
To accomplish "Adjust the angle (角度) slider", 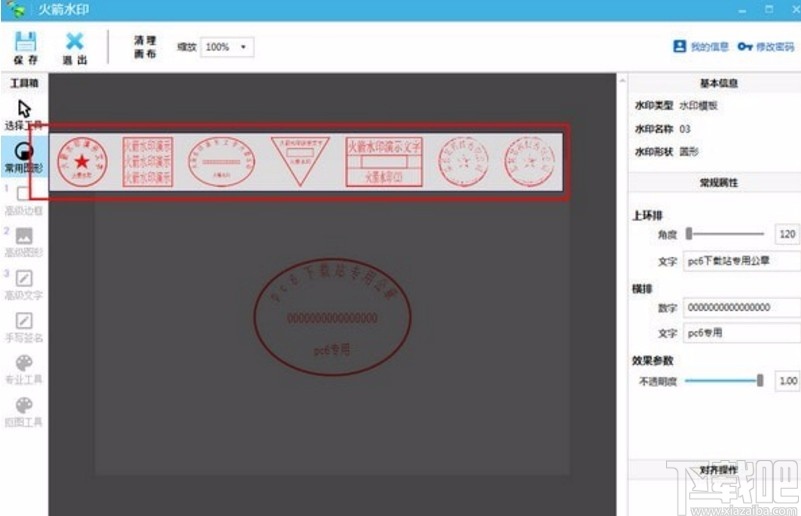I will tap(725, 234).
